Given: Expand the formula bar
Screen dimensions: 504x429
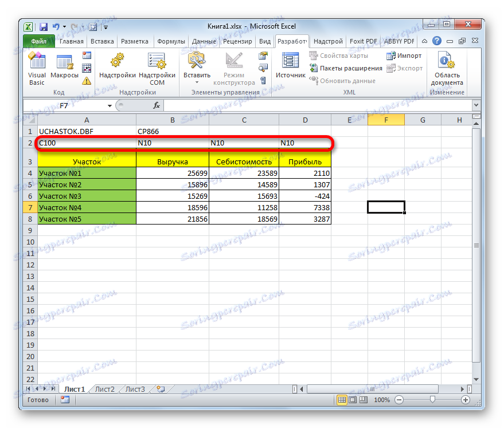Looking at the screenshot, I should click(x=476, y=105).
